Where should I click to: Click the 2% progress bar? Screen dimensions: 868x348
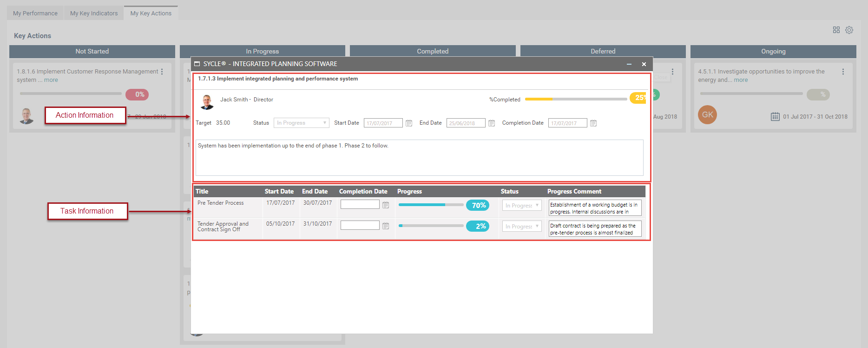[x=431, y=226]
